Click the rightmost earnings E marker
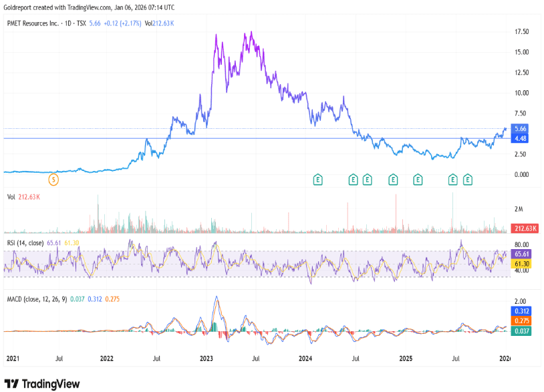544x392 pixels. coord(468,179)
